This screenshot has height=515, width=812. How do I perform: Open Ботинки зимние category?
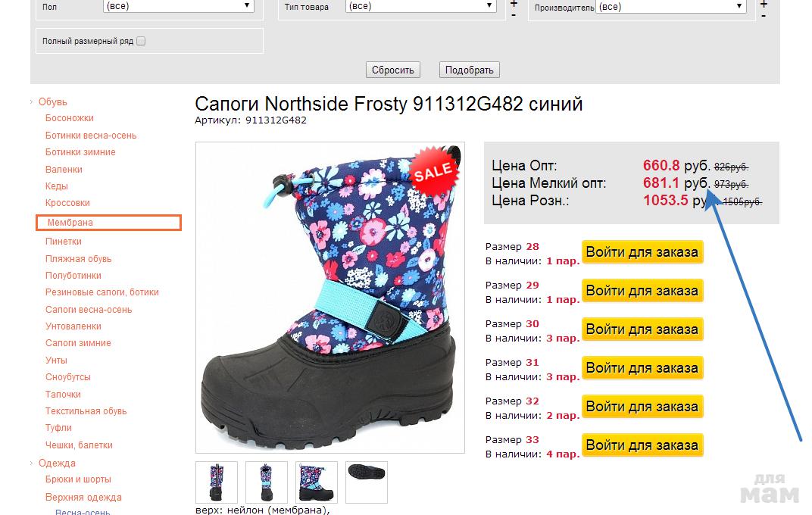tap(80, 152)
